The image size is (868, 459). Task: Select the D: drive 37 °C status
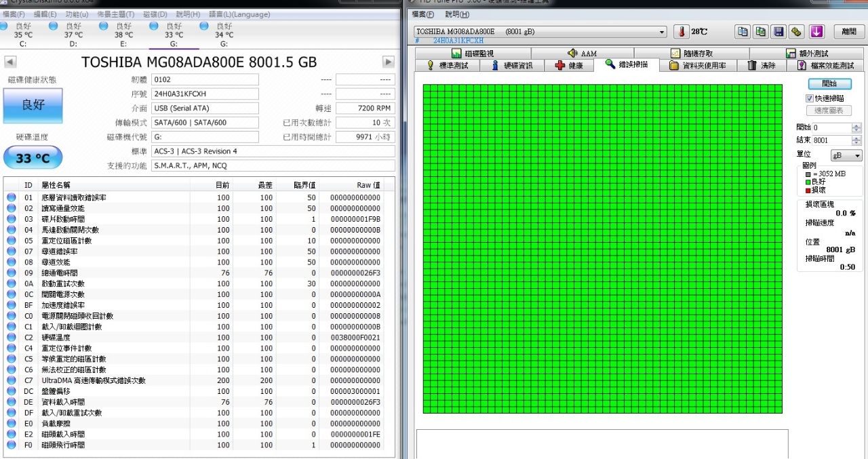point(73,35)
